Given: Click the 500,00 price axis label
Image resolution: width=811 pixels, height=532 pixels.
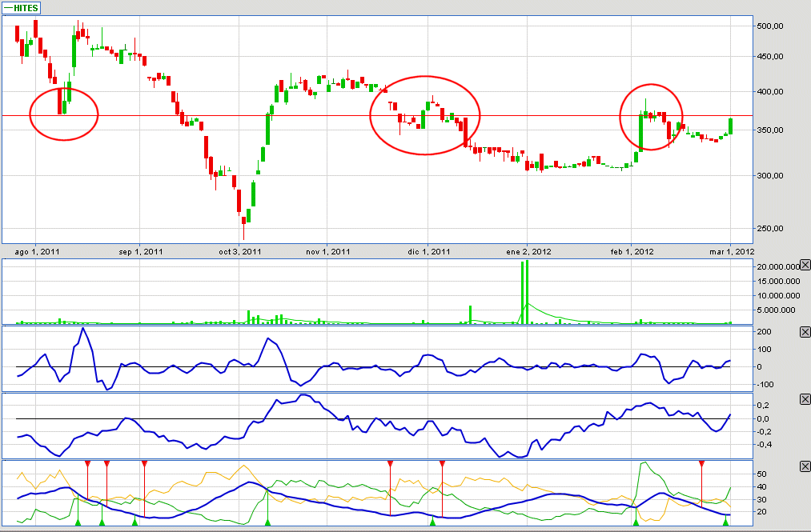Looking at the screenshot, I should [x=770, y=26].
